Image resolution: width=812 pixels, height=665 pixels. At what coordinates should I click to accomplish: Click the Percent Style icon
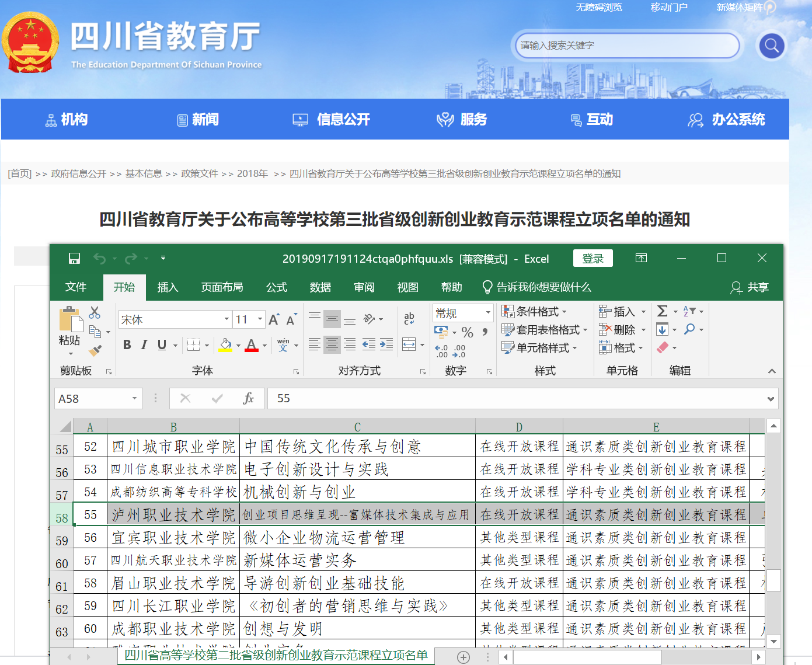pyautogui.click(x=467, y=332)
